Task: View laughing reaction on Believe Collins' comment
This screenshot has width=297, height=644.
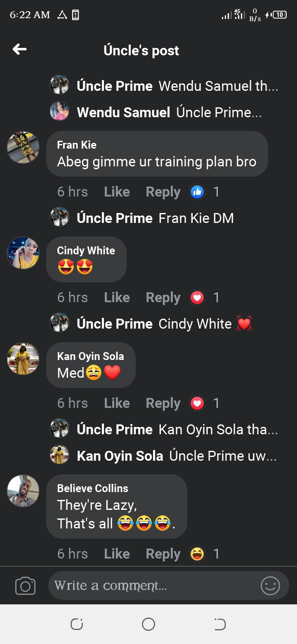Action: 197,554
